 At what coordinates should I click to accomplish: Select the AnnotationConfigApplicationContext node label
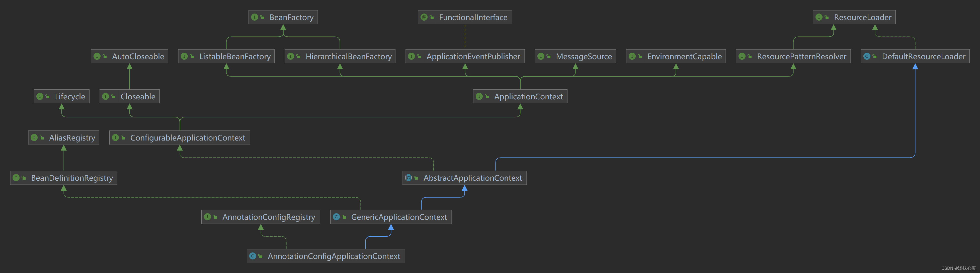[x=334, y=256]
